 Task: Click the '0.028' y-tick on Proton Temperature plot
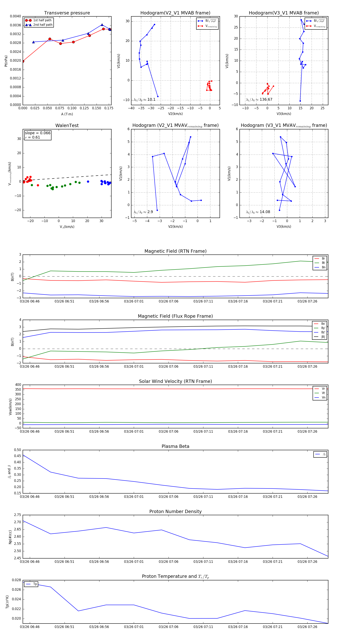(x=17, y=580)
